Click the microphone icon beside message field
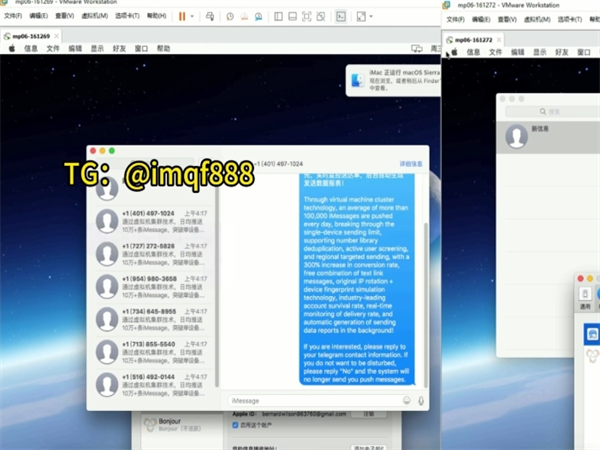This screenshot has height=450, width=600. [421, 400]
